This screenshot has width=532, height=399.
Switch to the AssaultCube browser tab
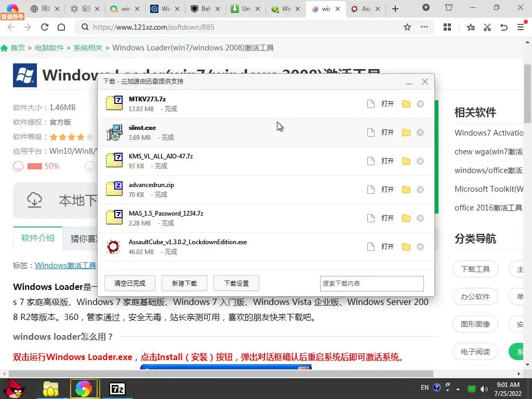click(365, 9)
